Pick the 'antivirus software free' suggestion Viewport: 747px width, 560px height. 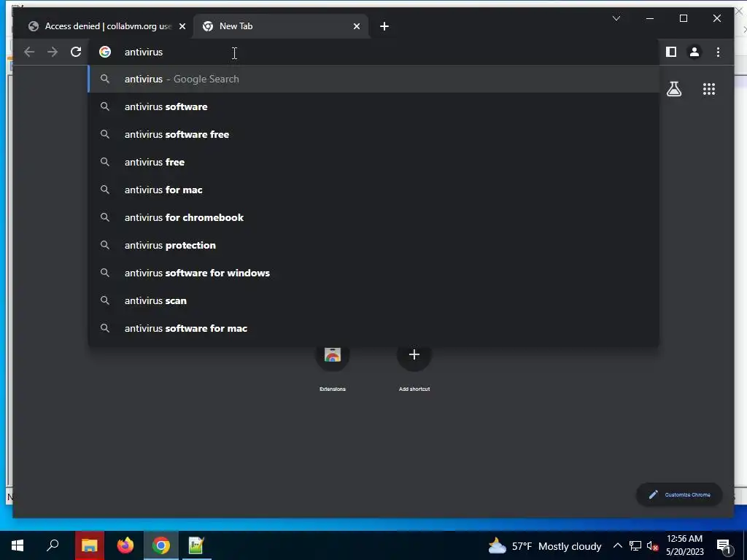pos(374,134)
